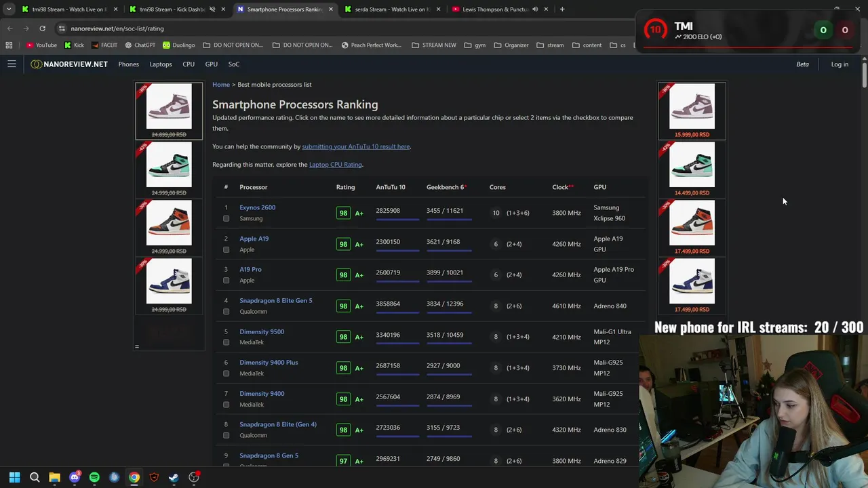Viewport: 868px width, 488px height.
Task: Open the FACEIT bookmark
Action: (104, 45)
